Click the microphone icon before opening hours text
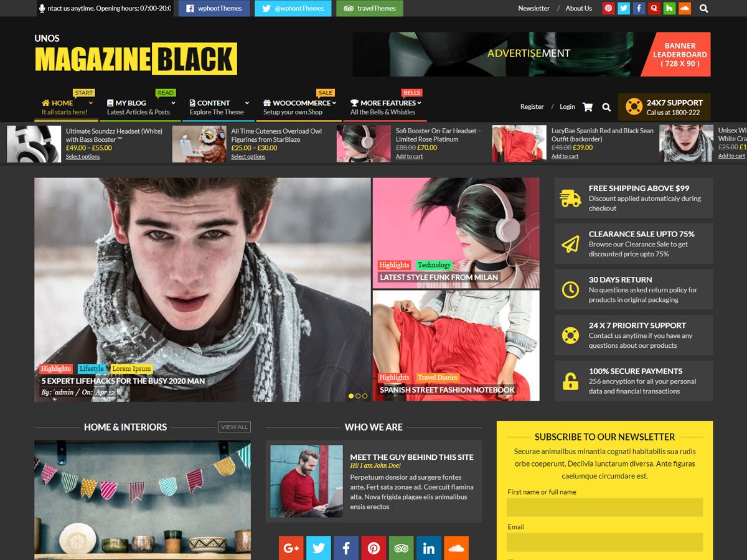The image size is (747, 560). 42,9
